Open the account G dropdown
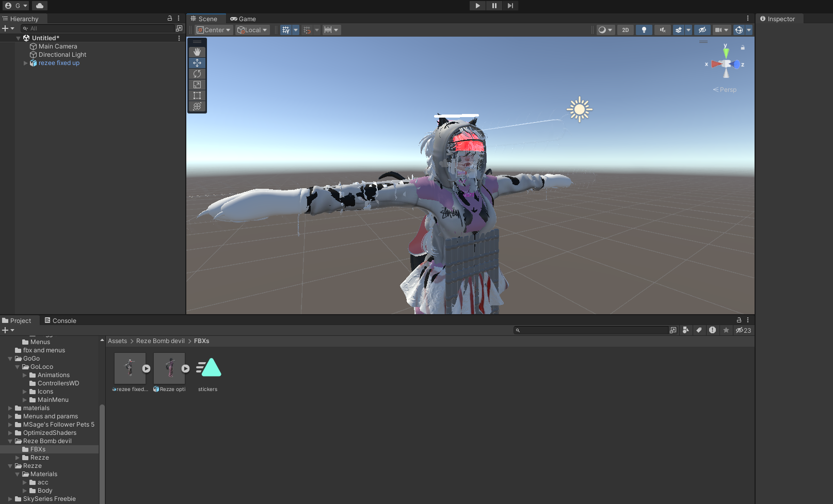Screen dimensions: 833x504 tap(16, 6)
